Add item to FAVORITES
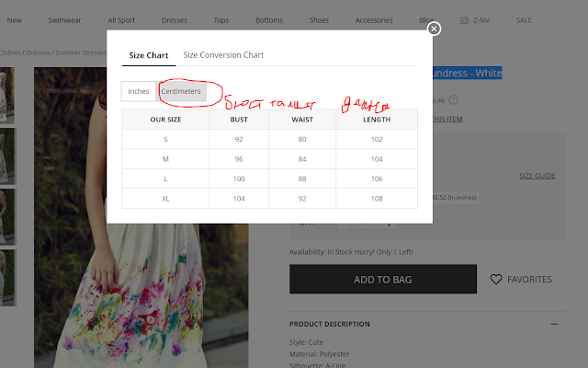This screenshot has width=588, height=368. [x=529, y=279]
